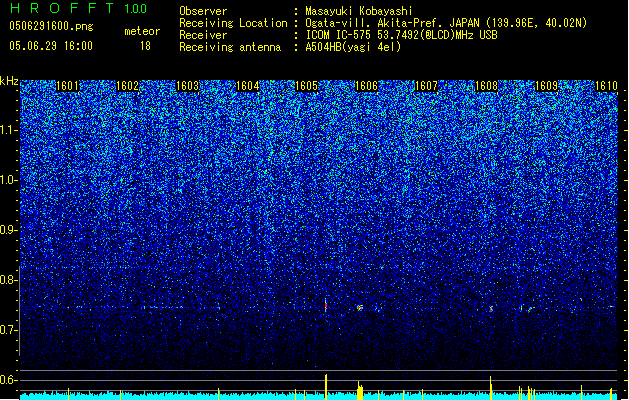Click observer name Masayuki Kobayashi
629x400 pixels.
click(x=358, y=11)
